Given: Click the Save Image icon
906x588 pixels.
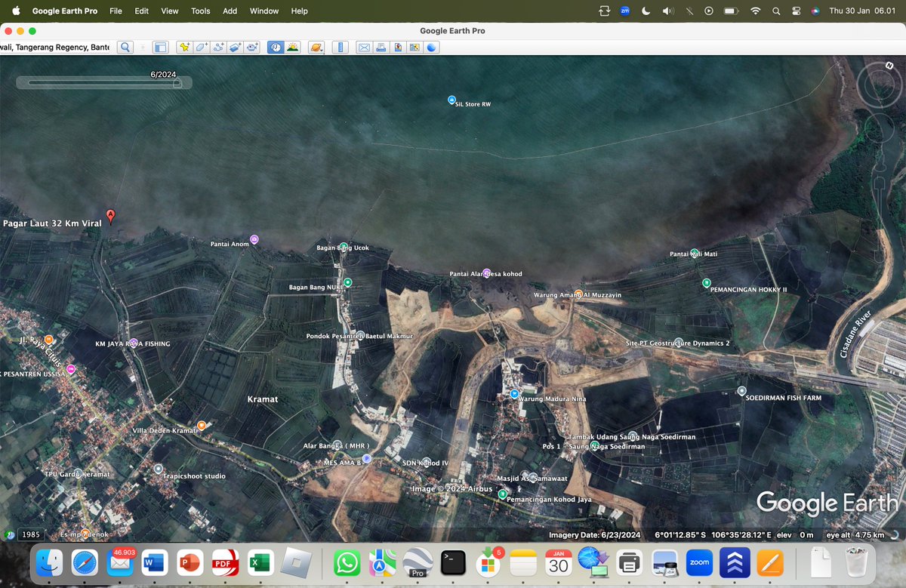Looking at the screenshot, I should 398,47.
